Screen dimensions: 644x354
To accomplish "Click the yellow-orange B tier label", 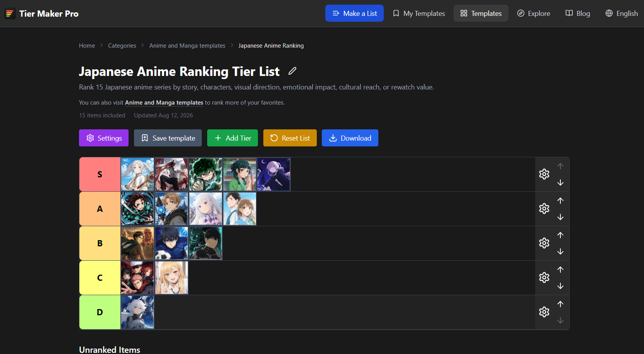I will pyautogui.click(x=100, y=243).
